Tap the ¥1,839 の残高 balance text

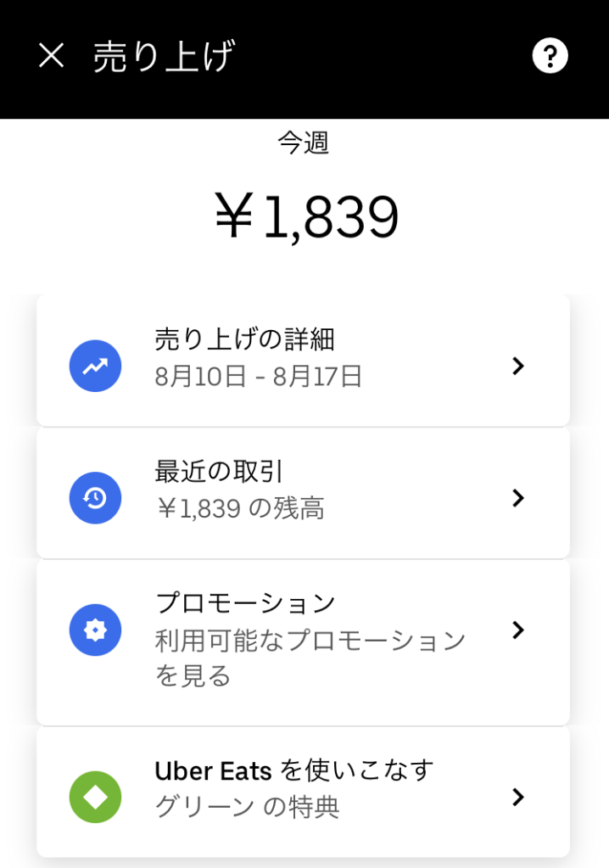point(240,508)
